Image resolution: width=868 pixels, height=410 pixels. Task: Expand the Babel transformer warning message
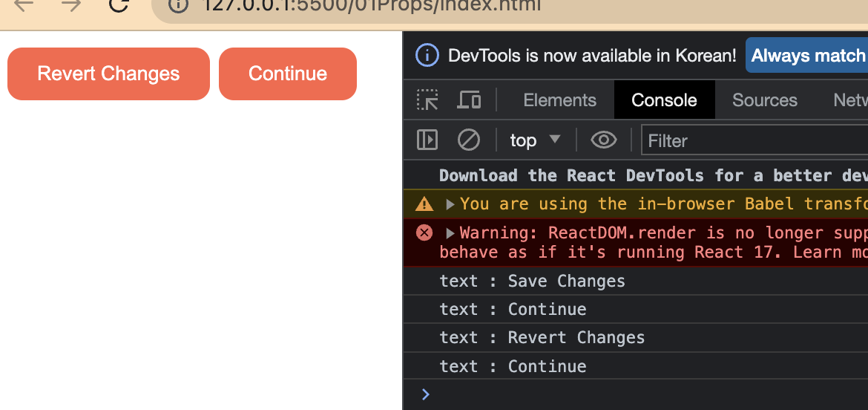[450, 204]
